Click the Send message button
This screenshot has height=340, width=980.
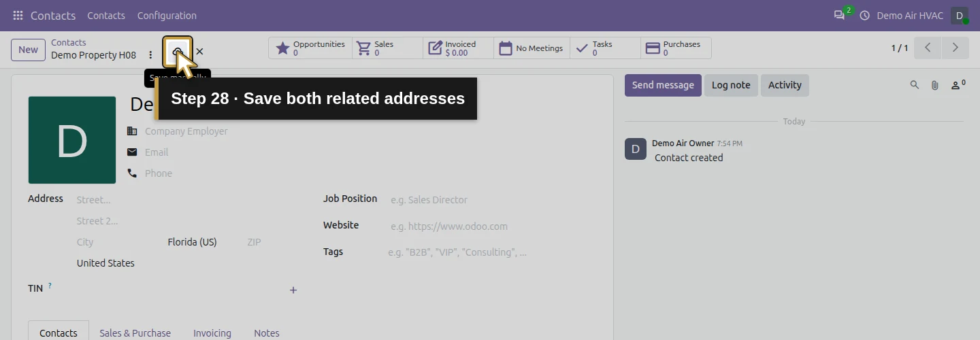[x=663, y=85]
